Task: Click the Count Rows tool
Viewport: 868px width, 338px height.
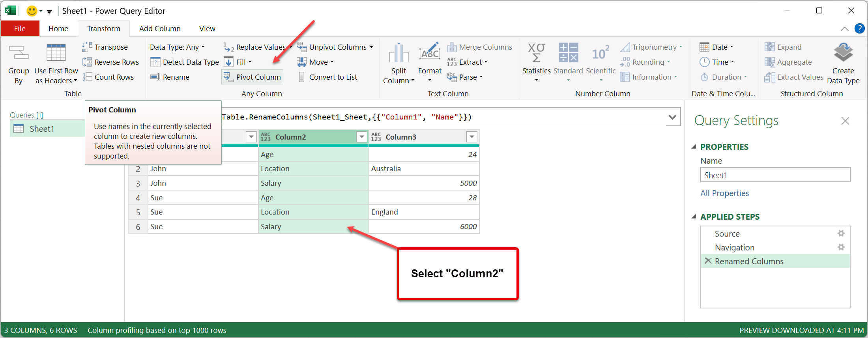Action: pyautogui.click(x=108, y=77)
